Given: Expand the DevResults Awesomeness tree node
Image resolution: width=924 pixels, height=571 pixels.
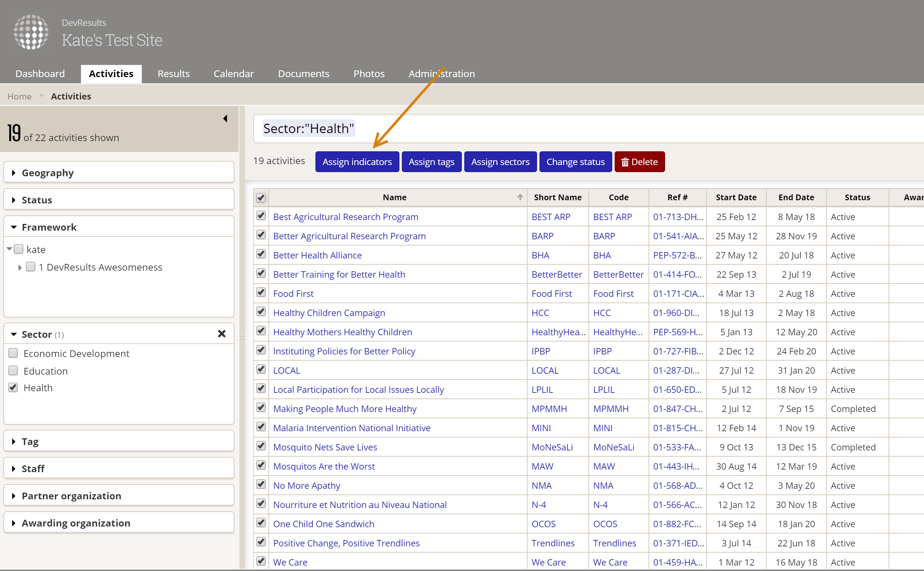Looking at the screenshot, I should click(20, 267).
